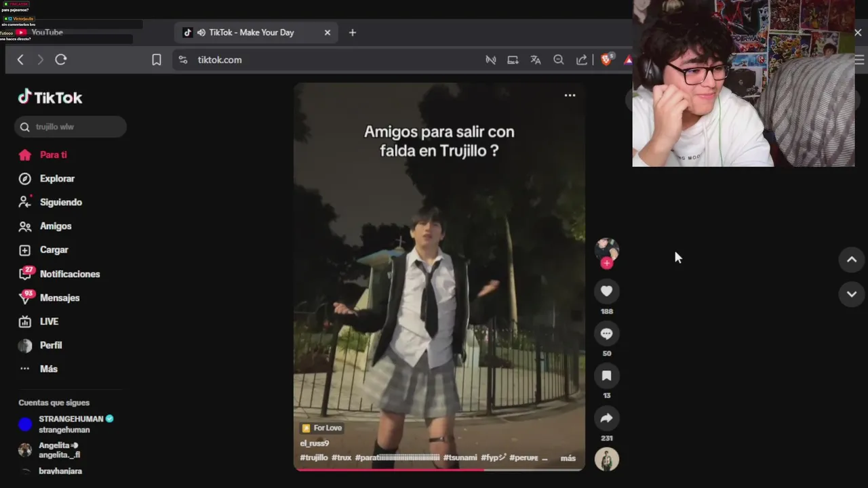
Task: Go to previous video with up arrow
Action: (852, 260)
